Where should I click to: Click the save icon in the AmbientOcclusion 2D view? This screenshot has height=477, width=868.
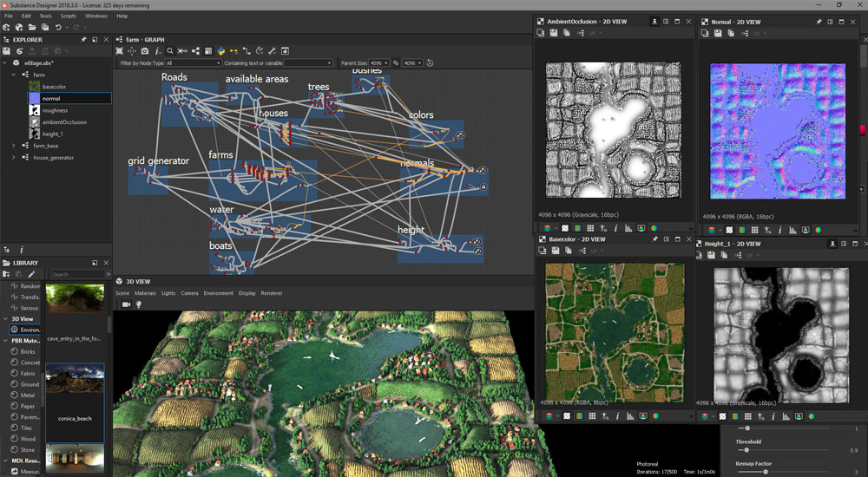(x=554, y=33)
